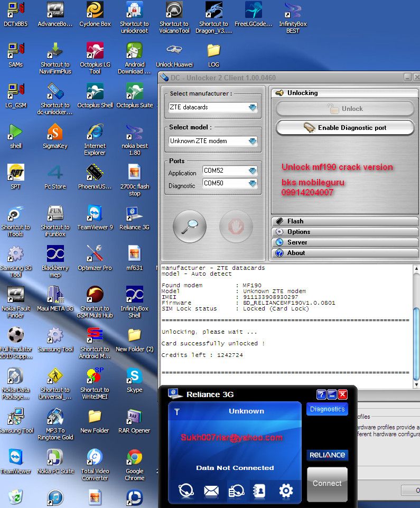
Task: Open the data usage icon in Reliance 3G
Action: tap(236, 491)
